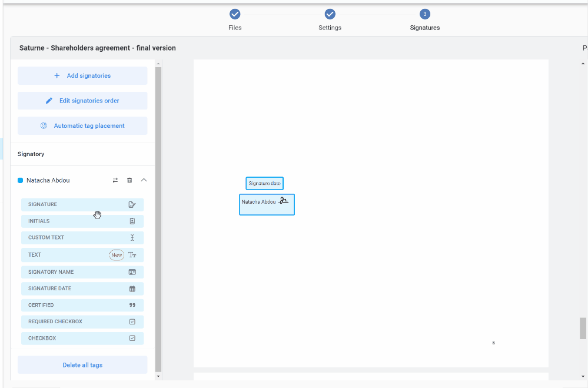
Task: Click the swap signatory arrows icon
Action: [x=115, y=180]
